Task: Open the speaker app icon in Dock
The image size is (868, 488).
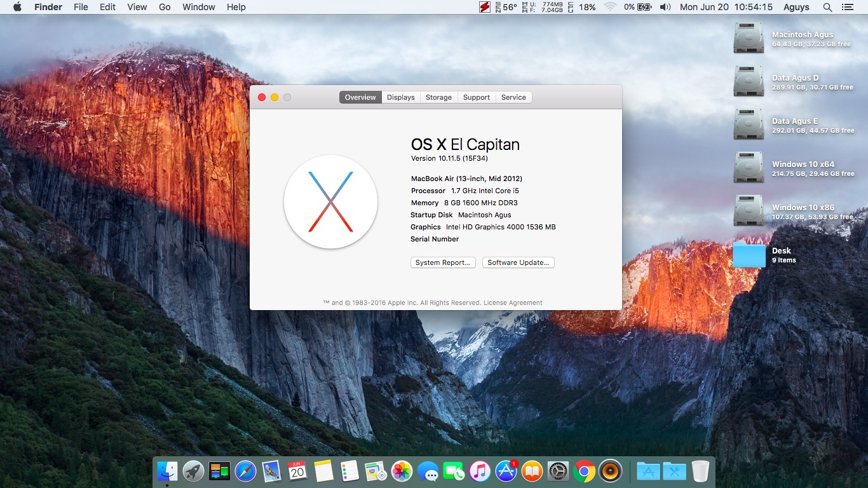Action: [610, 471]
